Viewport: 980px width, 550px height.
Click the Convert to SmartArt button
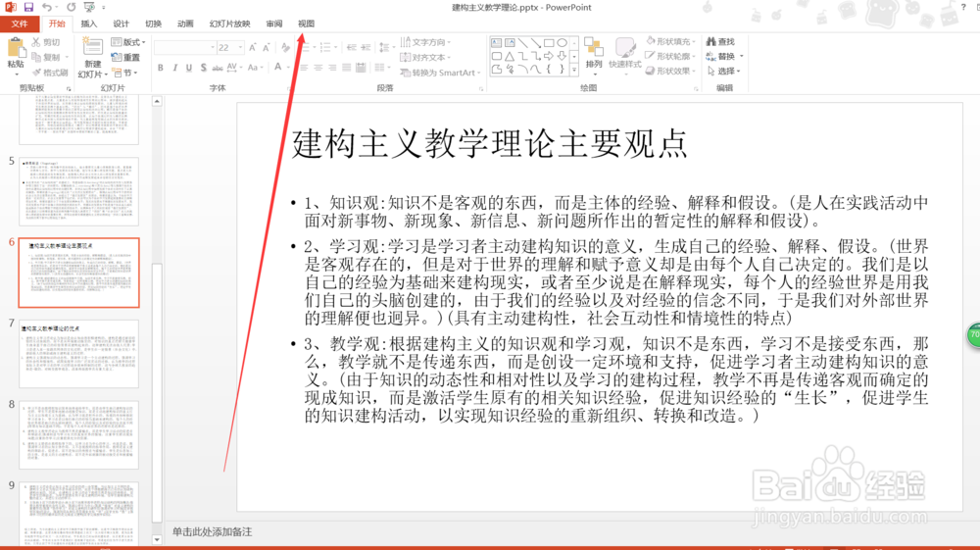pos(439,73)
